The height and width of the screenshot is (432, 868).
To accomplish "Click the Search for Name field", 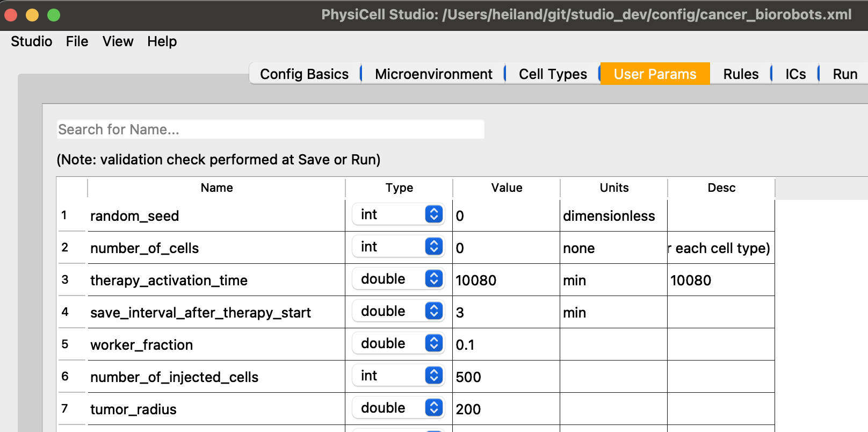I will coord(270,129).
